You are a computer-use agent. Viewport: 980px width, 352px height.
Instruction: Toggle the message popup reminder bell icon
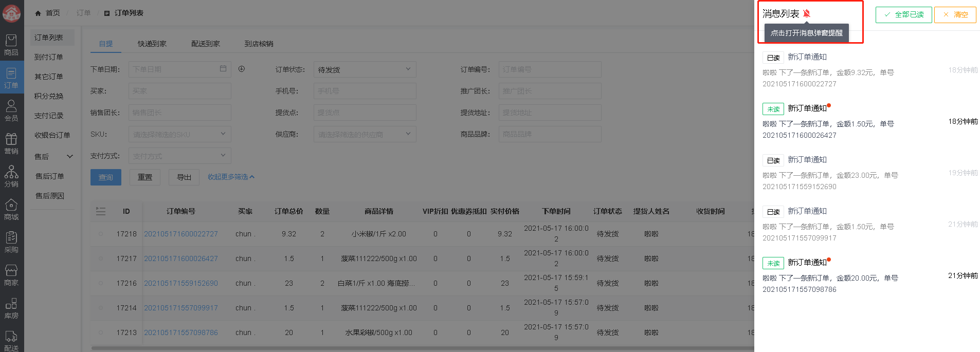[806, 14]
